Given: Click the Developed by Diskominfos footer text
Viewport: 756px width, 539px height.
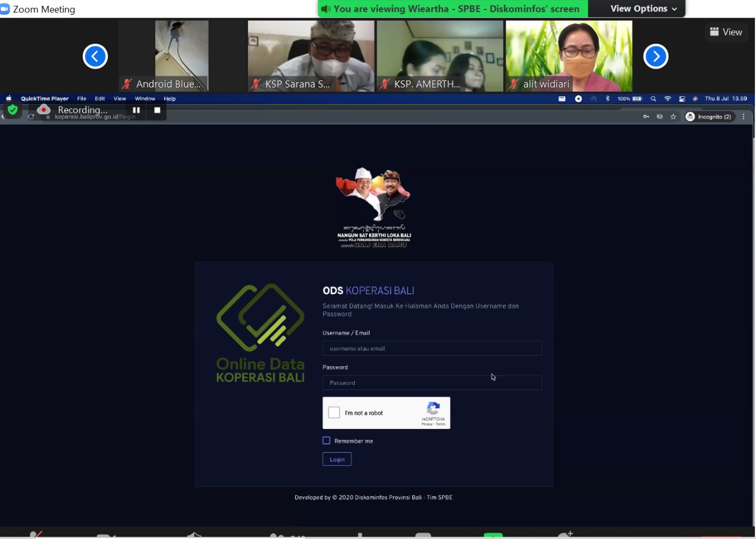Looking at the screenshot, I should (373, 498).
